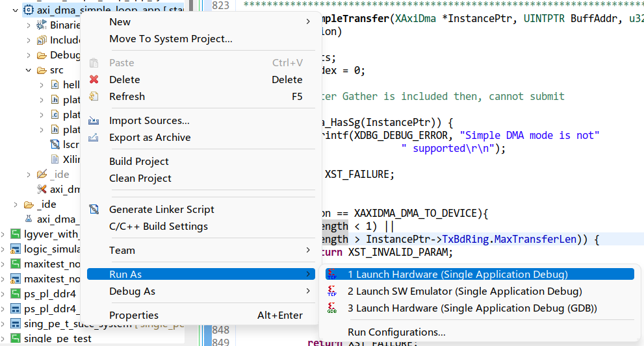This screenshot has height=346, width=644.
Task: Collapse the src folder node
Action: [29, 70]
